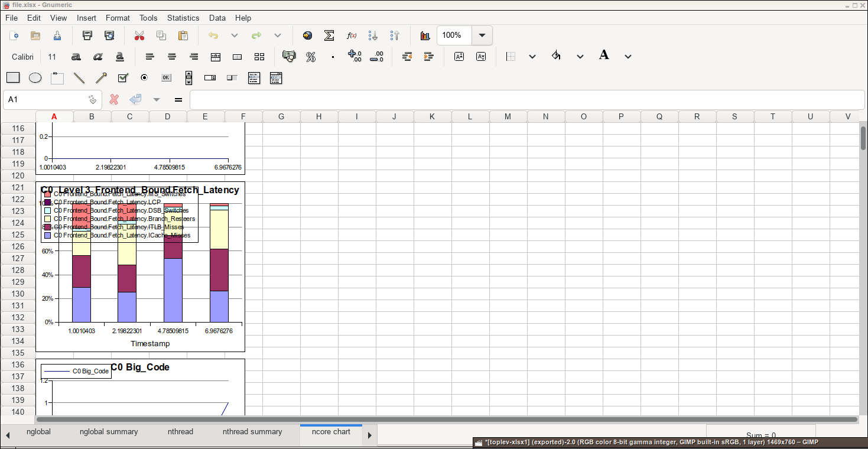868x449 pixels.
Task: Undo the last action
Action: pyautogui.click(x=213, y=35)
